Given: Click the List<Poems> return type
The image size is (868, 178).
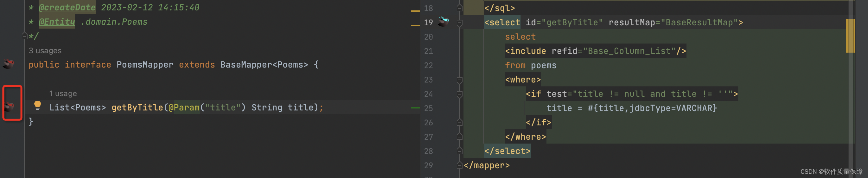Looking at the screenshot, I should tap(77, 108).
